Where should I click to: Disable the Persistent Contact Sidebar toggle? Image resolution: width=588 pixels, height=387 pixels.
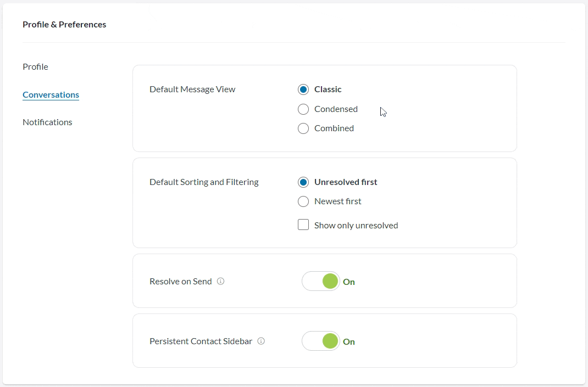click(x=320, y=341)
